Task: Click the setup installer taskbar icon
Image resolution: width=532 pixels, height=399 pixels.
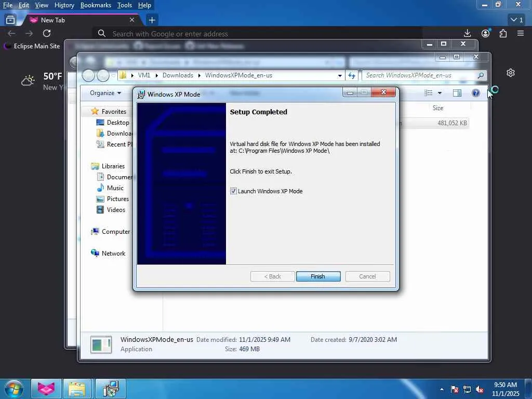Action: (110, 389)
